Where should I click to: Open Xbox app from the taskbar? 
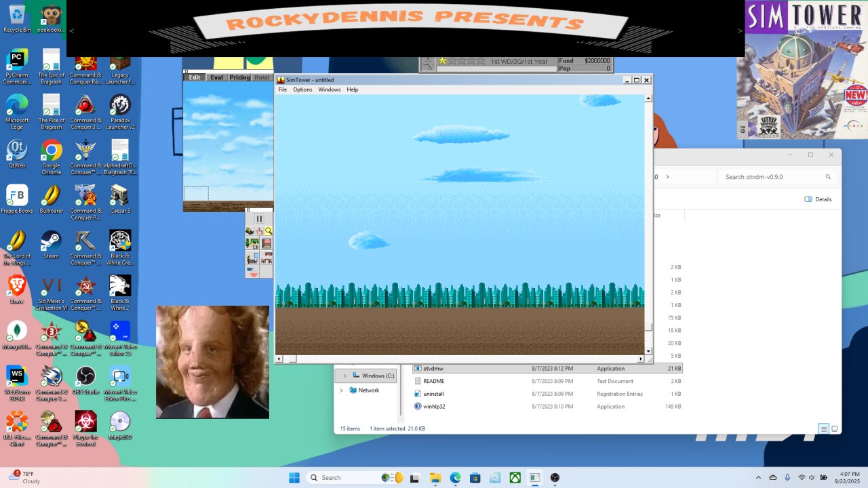click(x=515, y=478)
